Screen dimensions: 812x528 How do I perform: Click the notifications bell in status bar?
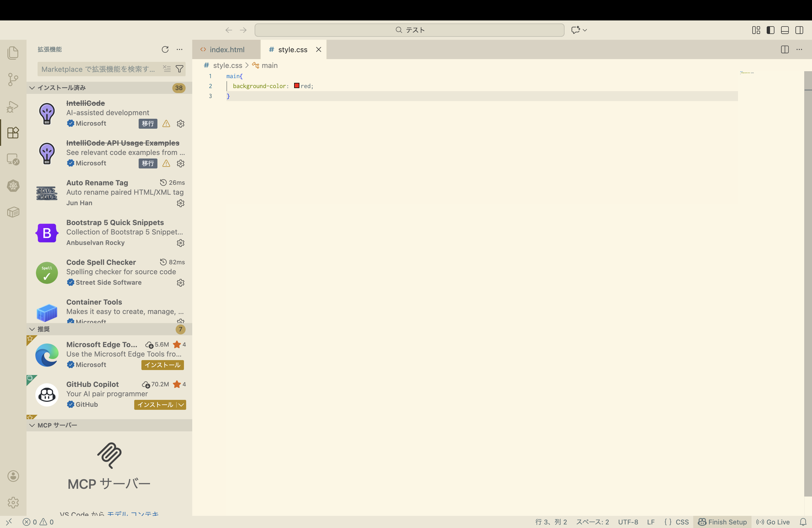tap(803, 522)
